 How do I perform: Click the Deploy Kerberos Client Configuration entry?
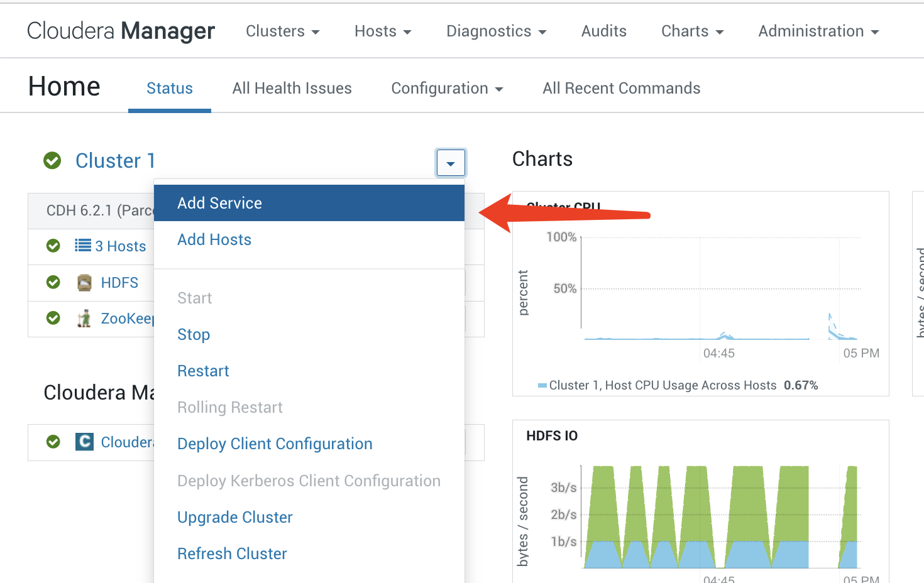pyautogui.click(x=309, y=481)
